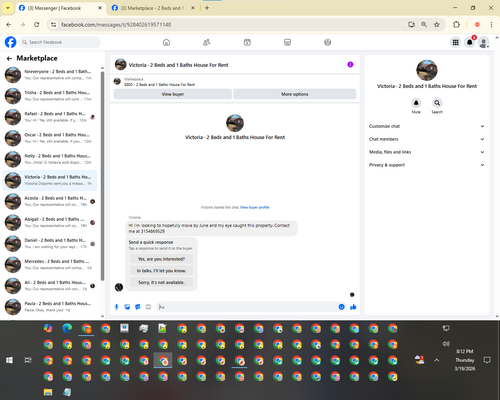Attach a file with photo icon
The width and height of the screenshot is (500, 400).
coord(127,307)
